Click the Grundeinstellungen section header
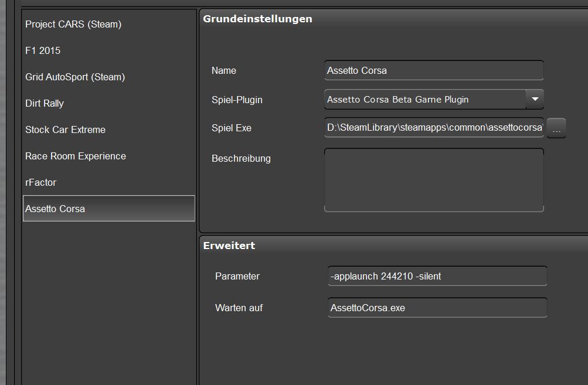The width and height of the screenshot is (588, 385). pyautogui.click(x=257, y=19)
